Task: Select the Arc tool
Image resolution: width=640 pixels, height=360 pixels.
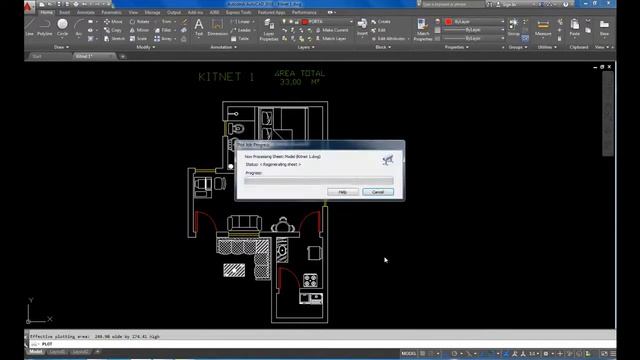Action: (79, 27)
